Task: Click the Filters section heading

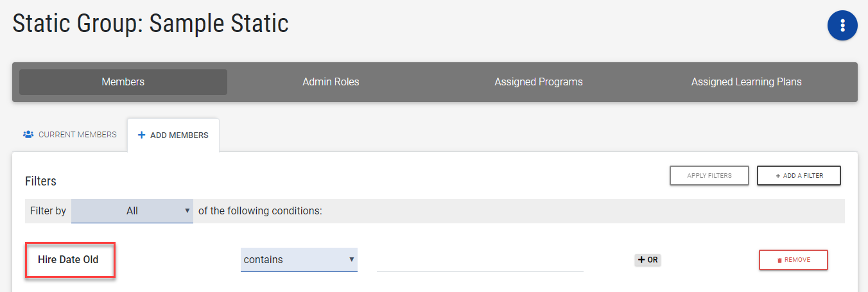Action: coord(40,181)
